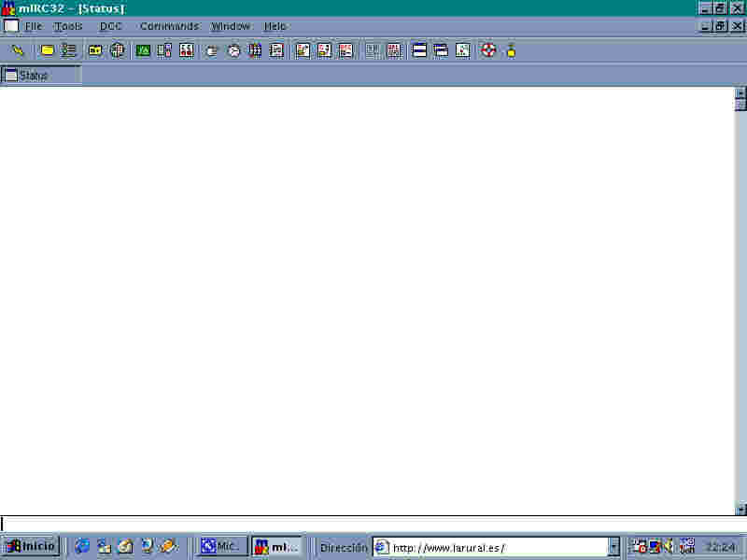Viewport: 747px width, 560px height.
Task: Click the second system tray icon
Action: point(655,546)
